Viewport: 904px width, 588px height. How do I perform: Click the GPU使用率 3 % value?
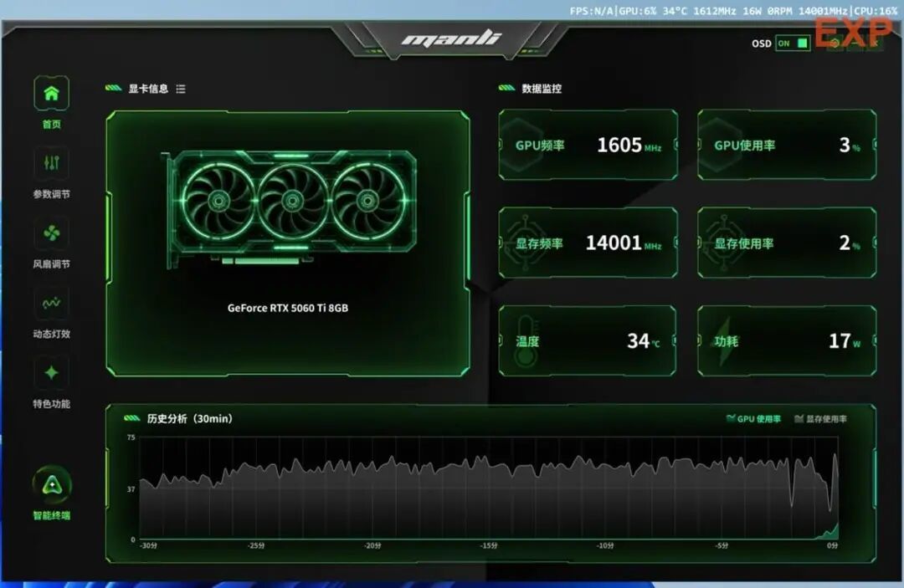(850, 146)
